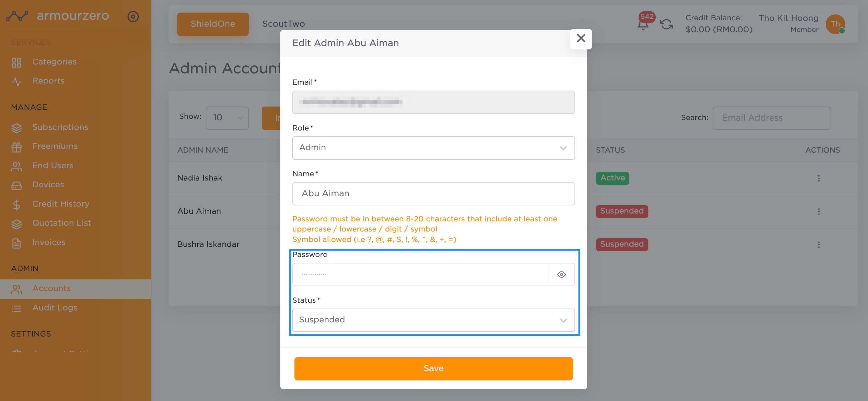
Task: Click the user avatar icon
Action: click(x=835, y=24)
